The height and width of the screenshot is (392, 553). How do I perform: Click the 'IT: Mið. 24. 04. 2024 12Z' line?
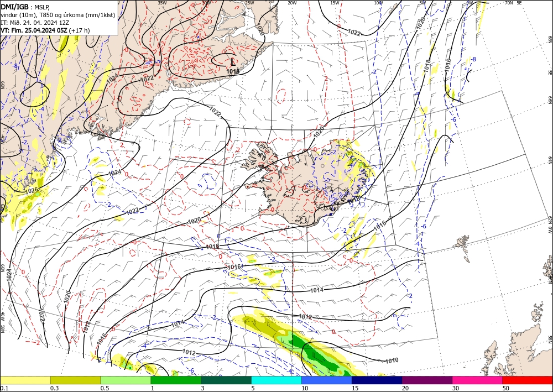coord(35,23)
